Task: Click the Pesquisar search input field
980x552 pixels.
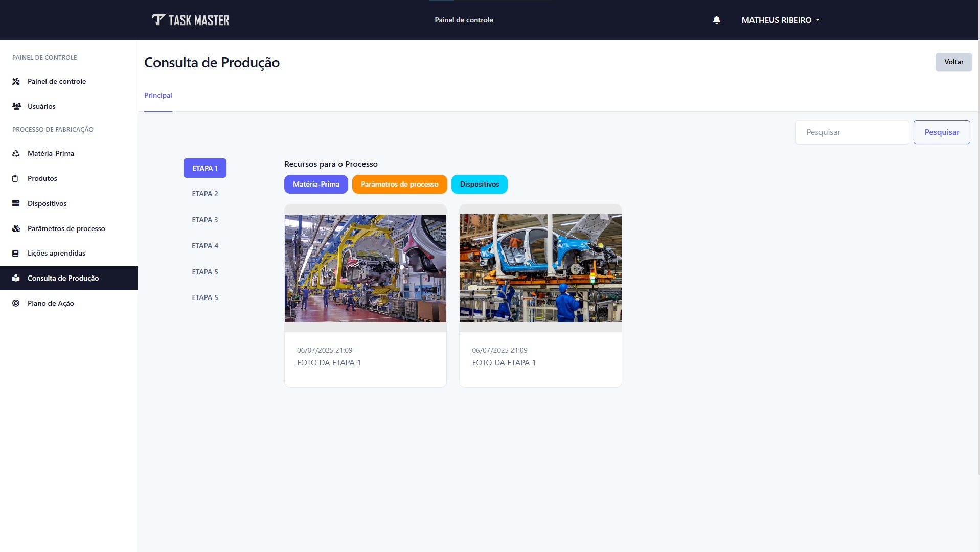Action: coord(852,132)
